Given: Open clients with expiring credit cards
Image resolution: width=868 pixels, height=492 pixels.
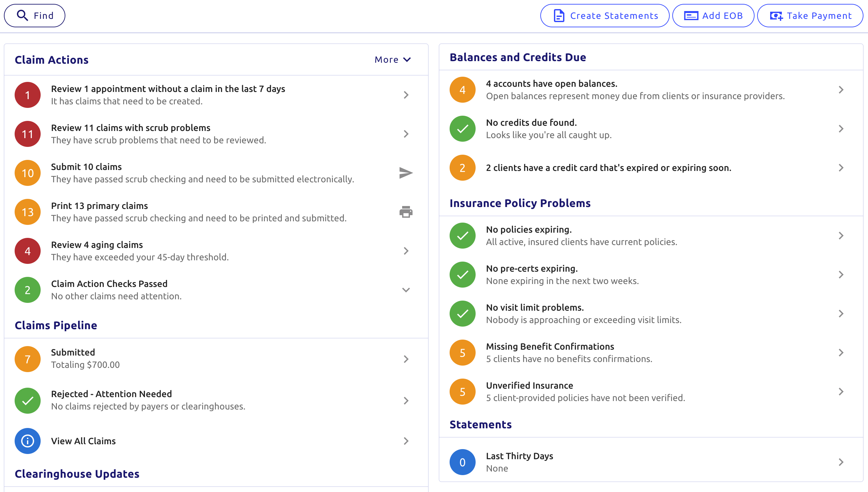Looking at the screenshot, I should tap(608, 168).
